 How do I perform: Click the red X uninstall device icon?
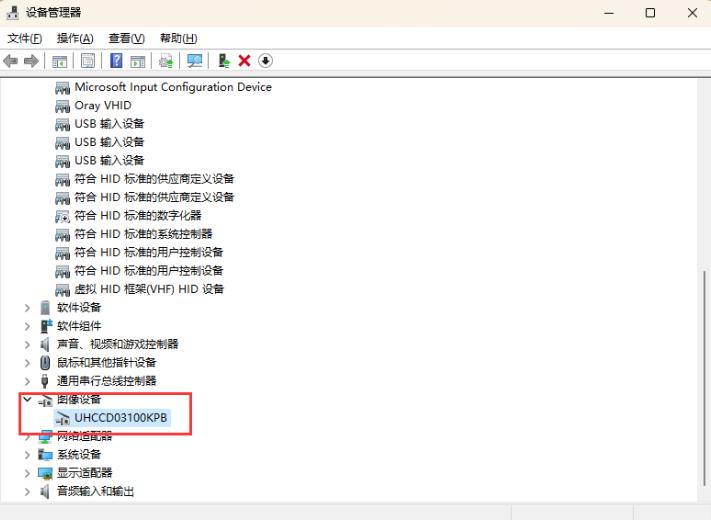click(x=244, y=61)
